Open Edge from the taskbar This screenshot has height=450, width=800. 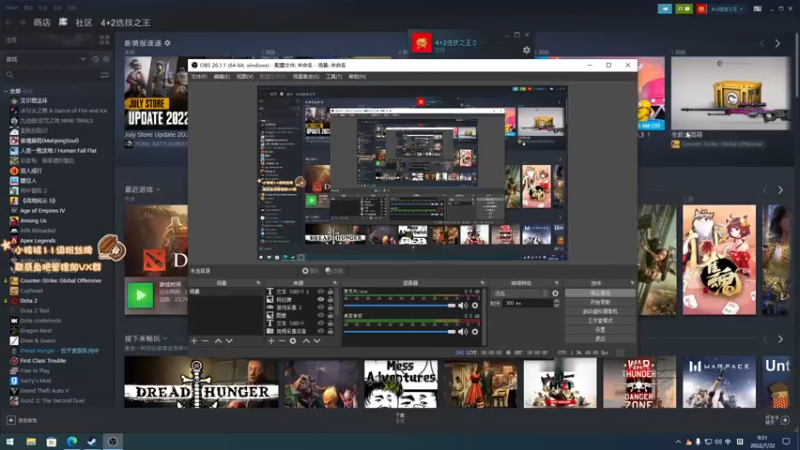pos(72,441)
